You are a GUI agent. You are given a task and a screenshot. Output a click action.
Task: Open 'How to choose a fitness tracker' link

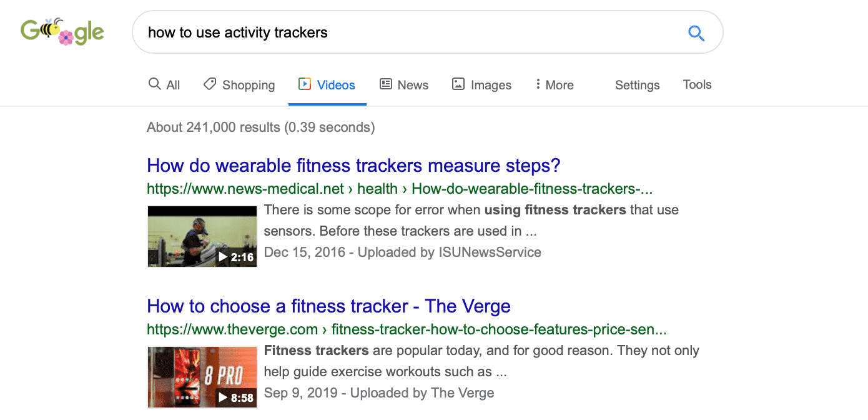pyautogui.click(x=328, y=306)
